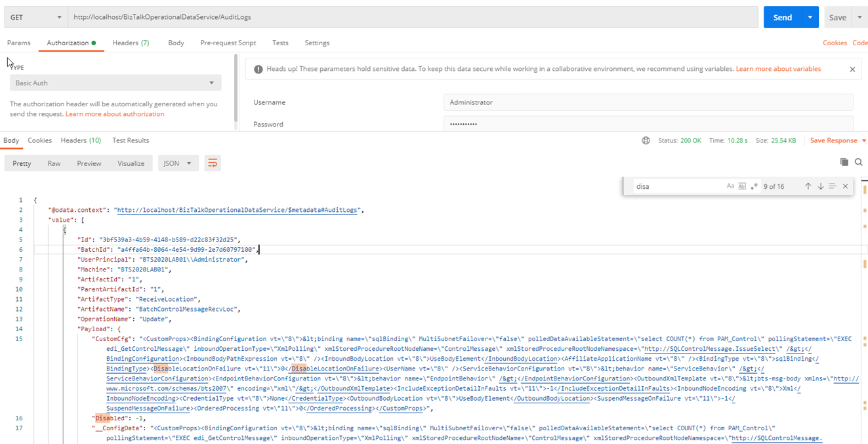The image size is (868, 444).
Task: Open the Learn more about authorization link
Action: 115,114
